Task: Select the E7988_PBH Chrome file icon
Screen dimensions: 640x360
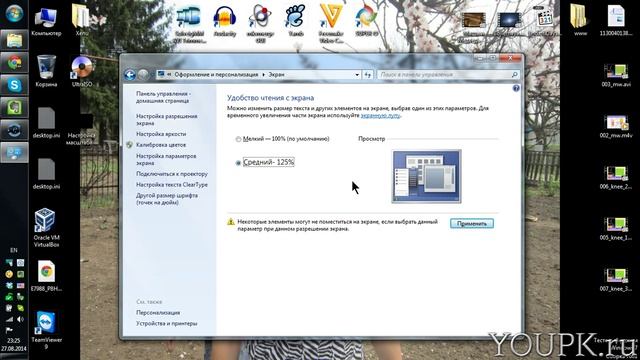Action: tap(46, 276)
